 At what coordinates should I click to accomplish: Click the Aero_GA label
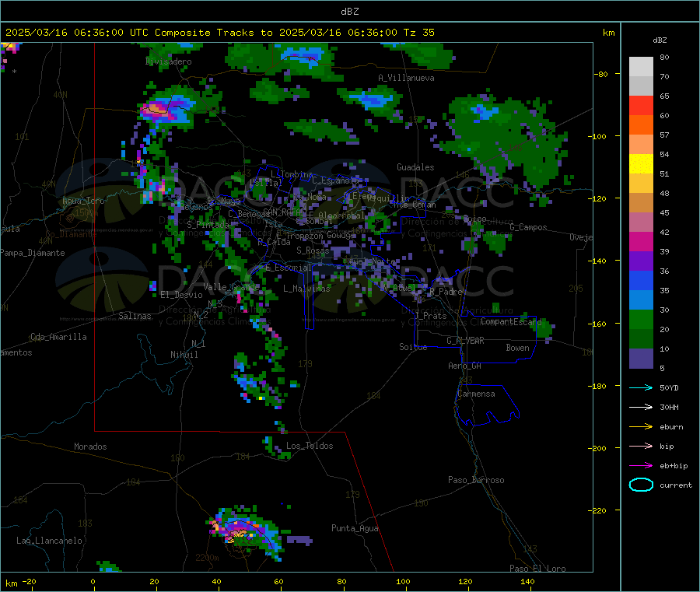tap(464, 366)
